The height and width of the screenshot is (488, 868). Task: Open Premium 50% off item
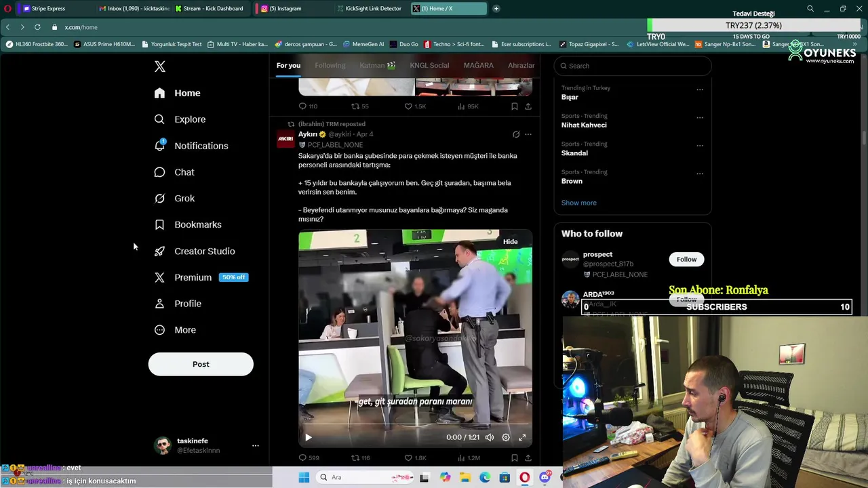coord(201,277)
